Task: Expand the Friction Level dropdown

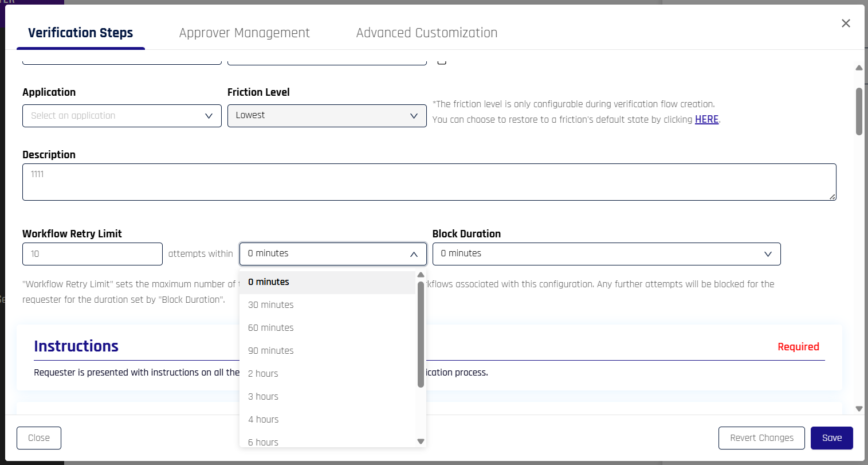Action: 327,116
